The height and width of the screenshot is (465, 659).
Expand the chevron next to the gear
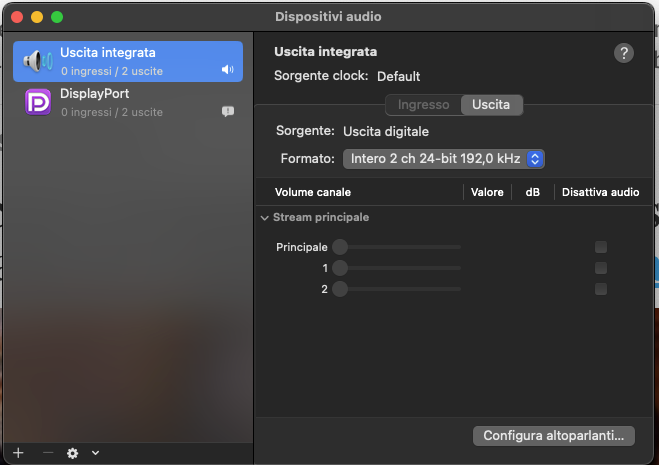[95, 453]
